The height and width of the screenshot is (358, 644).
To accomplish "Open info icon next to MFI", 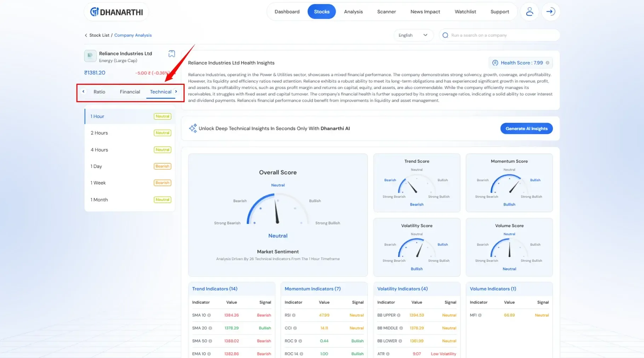I will (x=480, y=315).
